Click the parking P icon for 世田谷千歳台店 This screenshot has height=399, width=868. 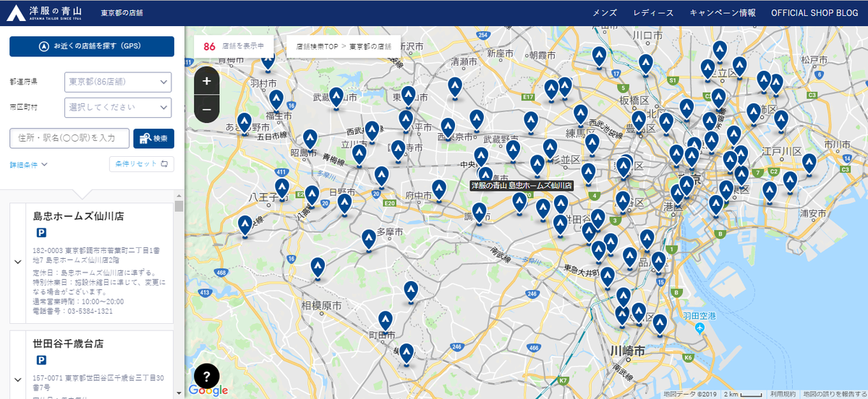click(42, 361)
